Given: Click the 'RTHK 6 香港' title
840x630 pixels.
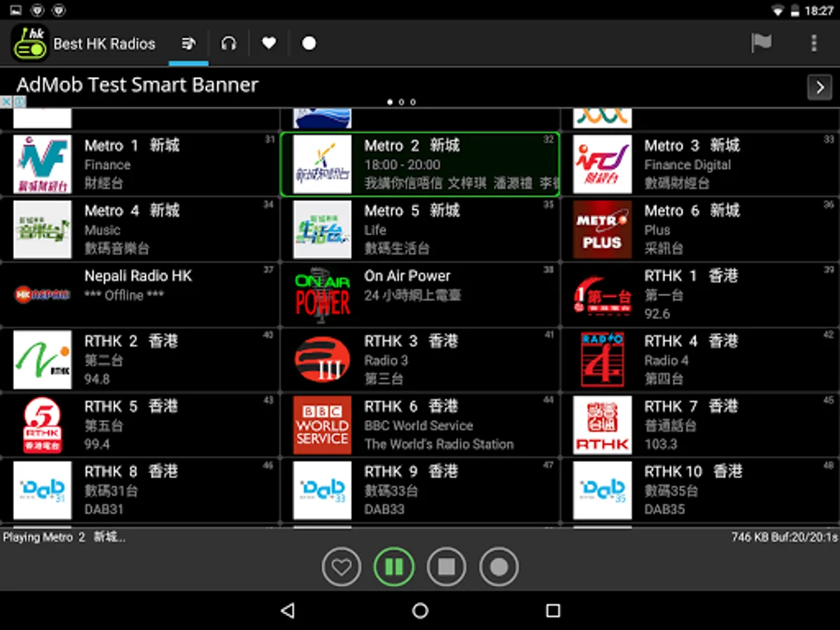Looking at the screenshot, I should tap(412, 406).
